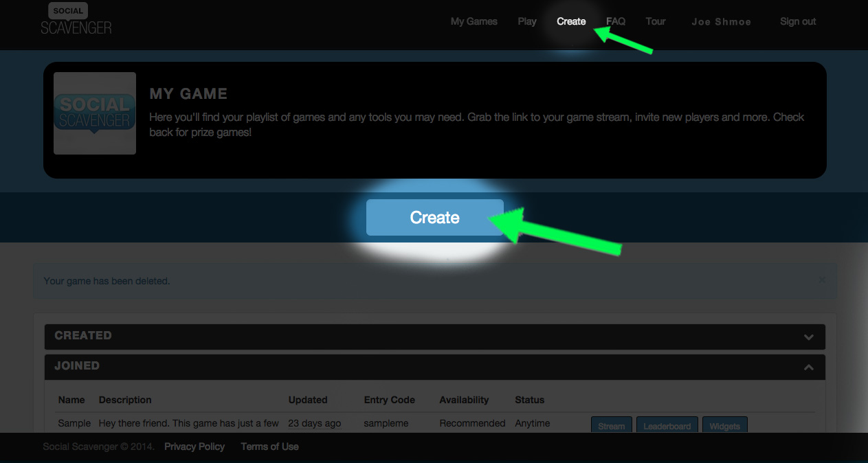Image resolution: width=868 pixels, height=463 pixels.
Task: Open the Privacy Policy link
Action: (x=194, y=447)
